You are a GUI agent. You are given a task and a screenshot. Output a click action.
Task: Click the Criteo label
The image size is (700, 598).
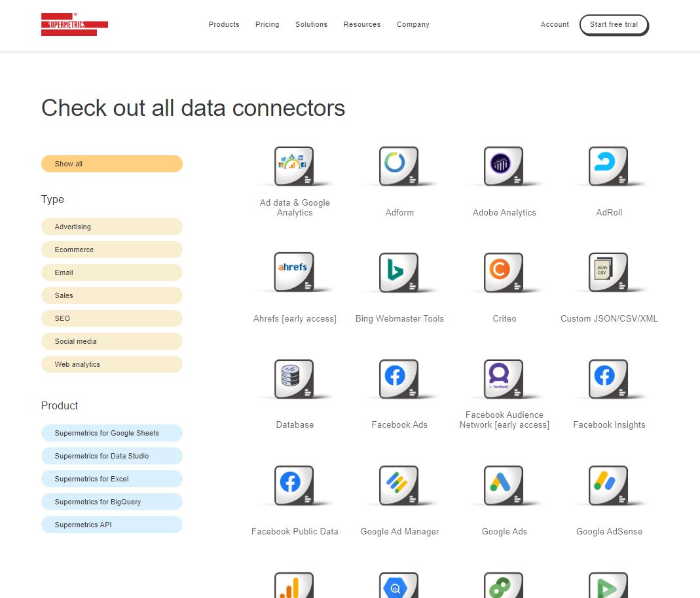[x=504, y=319]
